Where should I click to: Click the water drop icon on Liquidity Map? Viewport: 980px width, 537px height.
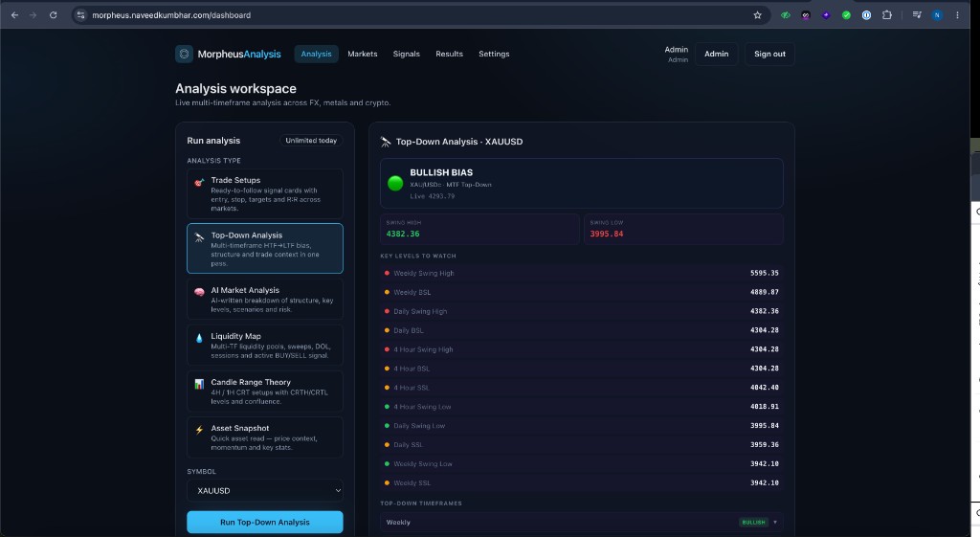pyautogui.click(x=199, y=338)
